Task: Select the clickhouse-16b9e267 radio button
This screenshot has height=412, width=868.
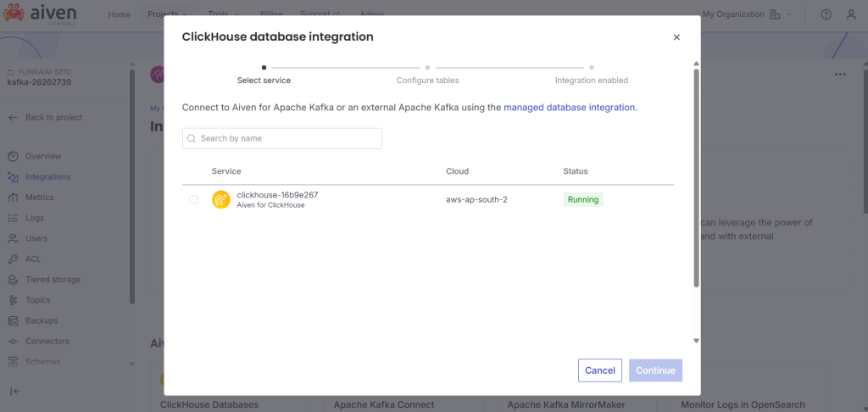Action: tap(193, 200)
